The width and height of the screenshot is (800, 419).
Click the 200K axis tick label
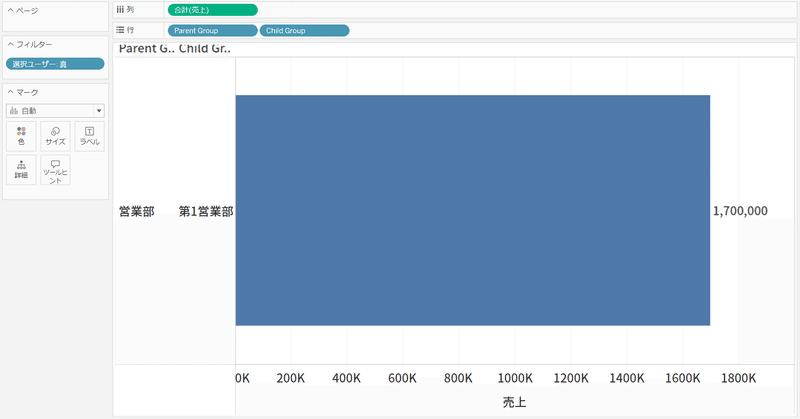click(x=291, y=378)
